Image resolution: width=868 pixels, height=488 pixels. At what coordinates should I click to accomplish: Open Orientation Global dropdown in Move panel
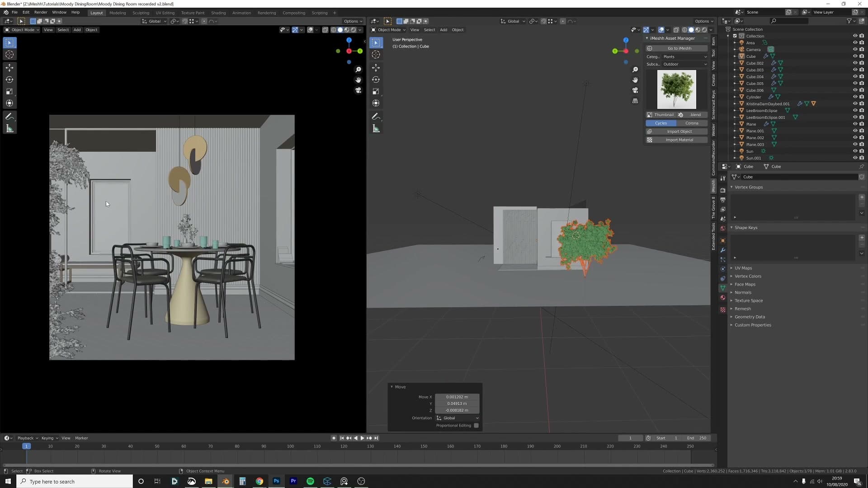[457, 418]
